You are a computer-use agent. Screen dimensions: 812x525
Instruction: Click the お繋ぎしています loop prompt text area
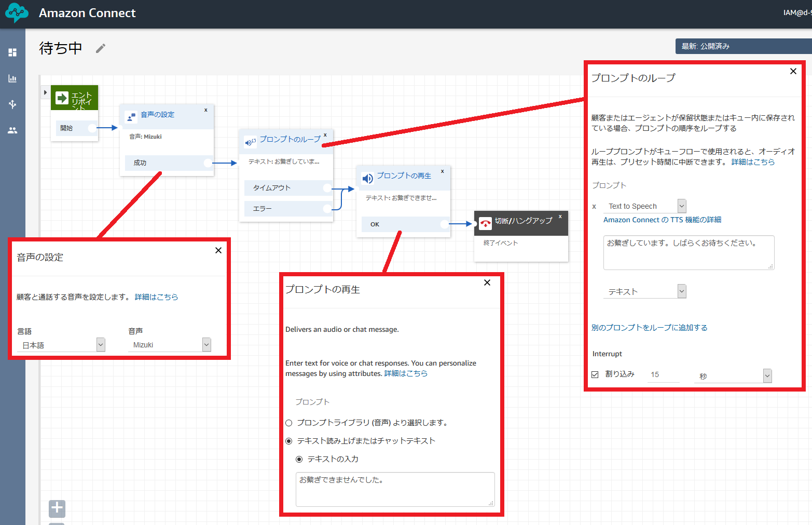689,252
